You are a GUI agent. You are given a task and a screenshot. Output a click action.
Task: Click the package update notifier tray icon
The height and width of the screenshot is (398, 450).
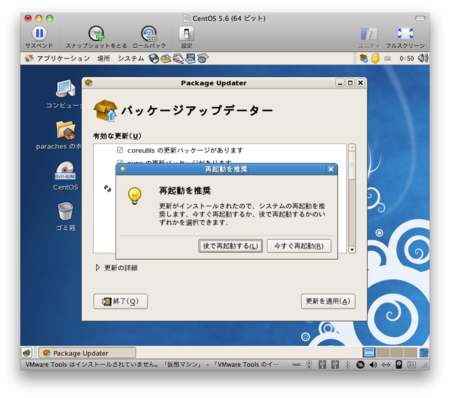(363, 59)
